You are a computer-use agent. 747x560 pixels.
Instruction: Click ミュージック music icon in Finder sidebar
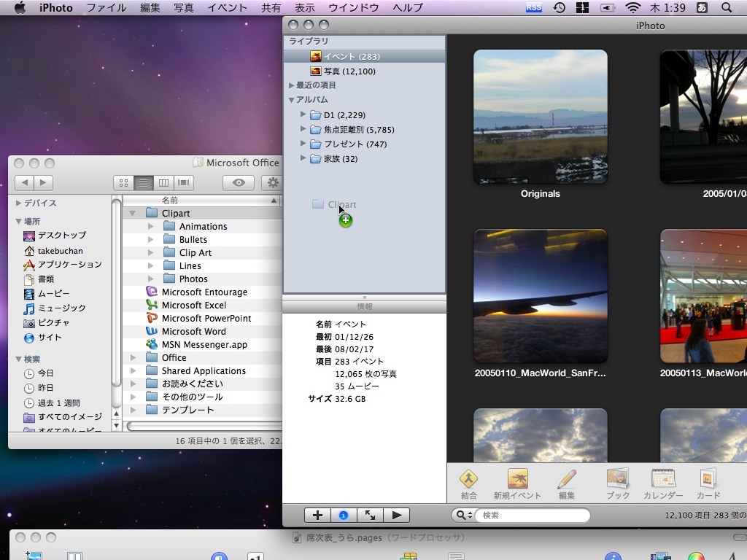tap(29, 308)
